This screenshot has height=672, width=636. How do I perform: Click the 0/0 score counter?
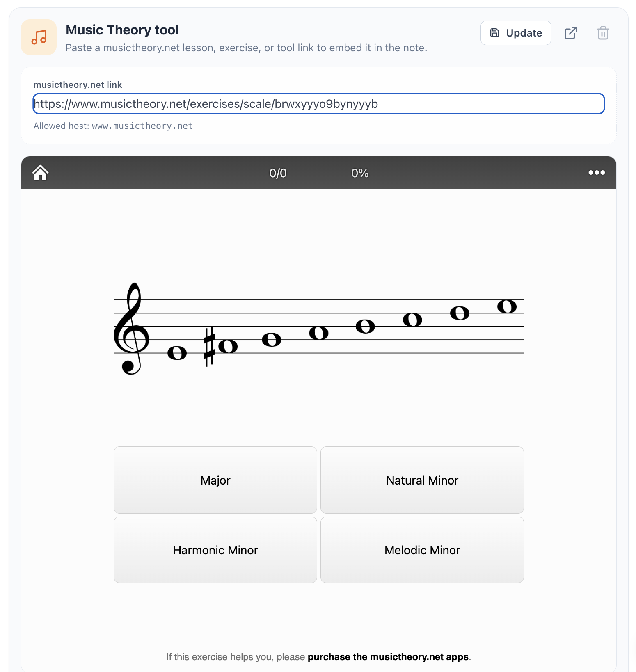(278, 173)
